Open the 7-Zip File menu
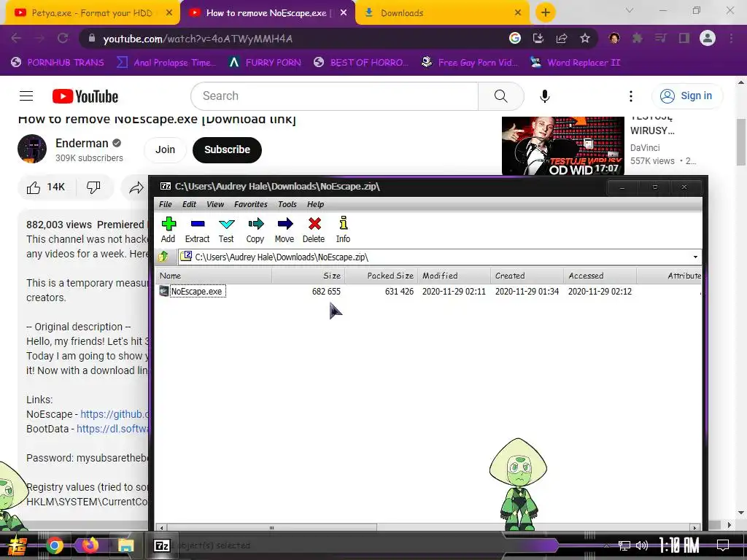The width and height of the screenshot is (747, 560). click(x=166, y=204)
